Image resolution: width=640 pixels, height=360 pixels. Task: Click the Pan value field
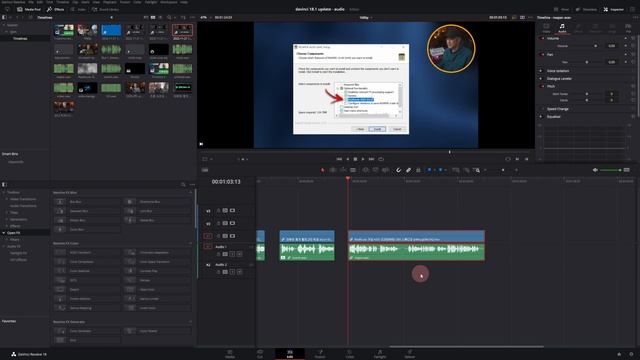click(611, 62)
